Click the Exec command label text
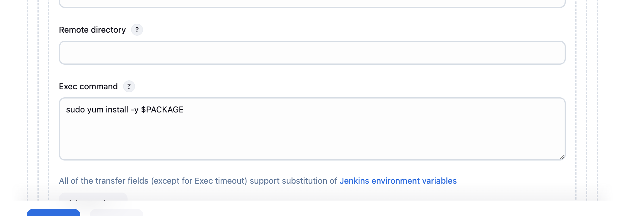The image size is (644, 216). pyautogui.click(x=88, y=86)
